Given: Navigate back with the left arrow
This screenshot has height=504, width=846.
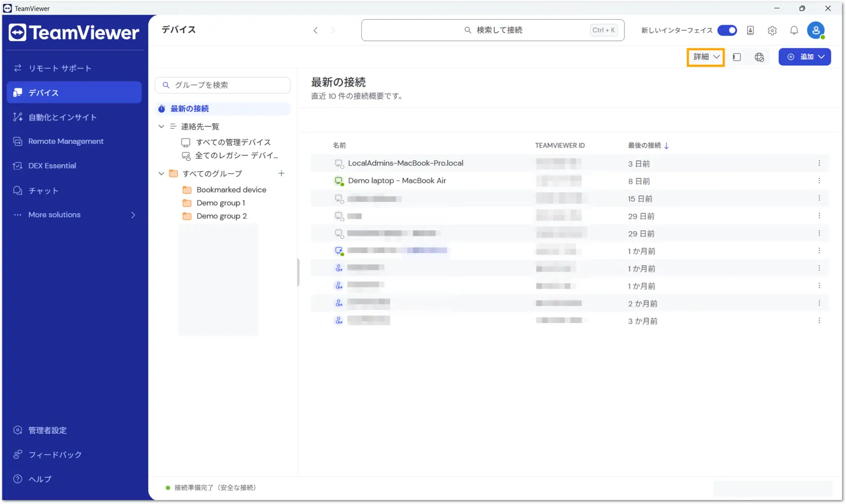Looking at the screenshot, I should coord(315,30).
